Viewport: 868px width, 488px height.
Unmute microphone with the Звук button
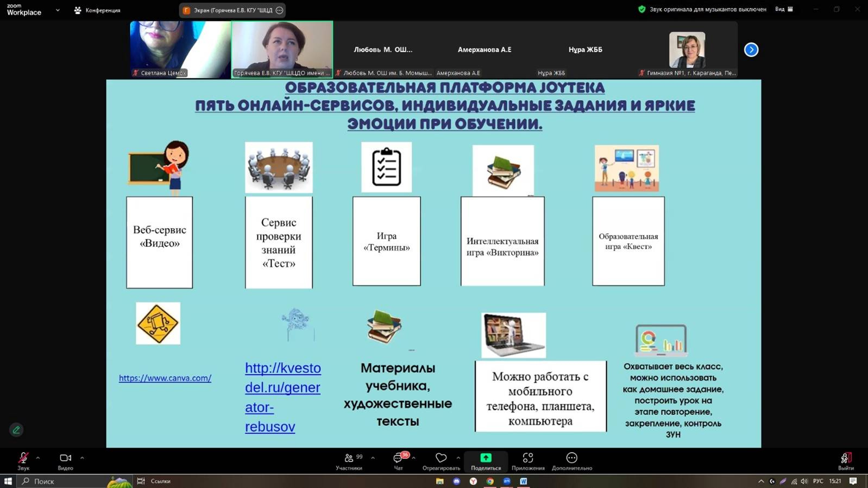coord(23,461)
